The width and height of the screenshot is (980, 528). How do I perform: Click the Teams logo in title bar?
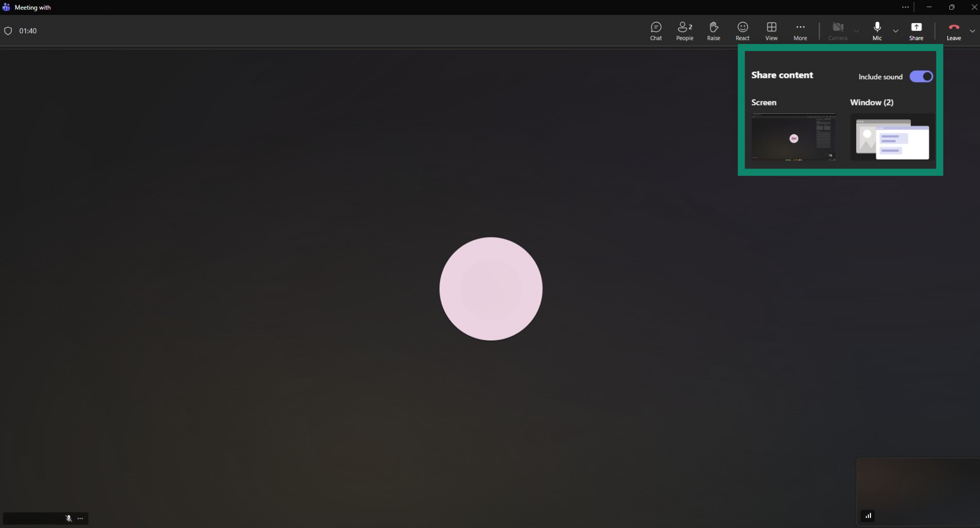[x=6, y=7]
